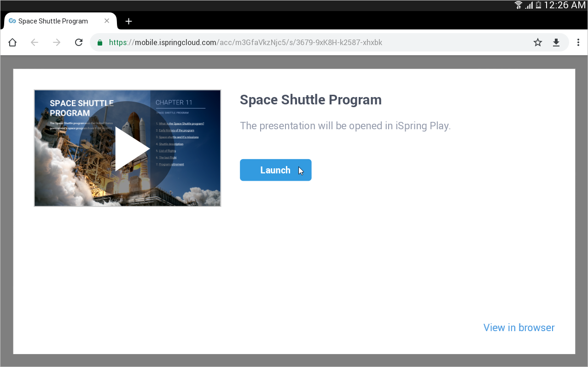Select the Shuttle description item on the slide
The height and width of the screenshot is (367, 588).
click(171, 144)
